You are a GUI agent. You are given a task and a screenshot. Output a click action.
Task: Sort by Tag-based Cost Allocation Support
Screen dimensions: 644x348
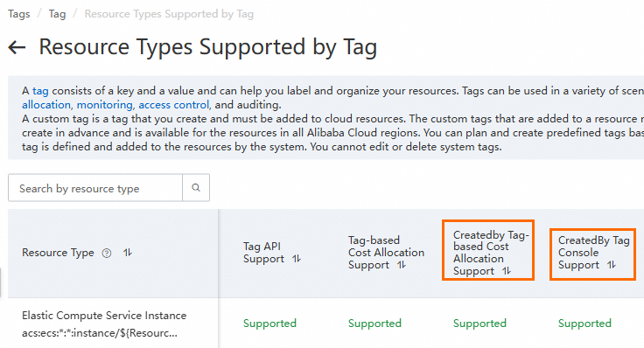coord(402,265)
